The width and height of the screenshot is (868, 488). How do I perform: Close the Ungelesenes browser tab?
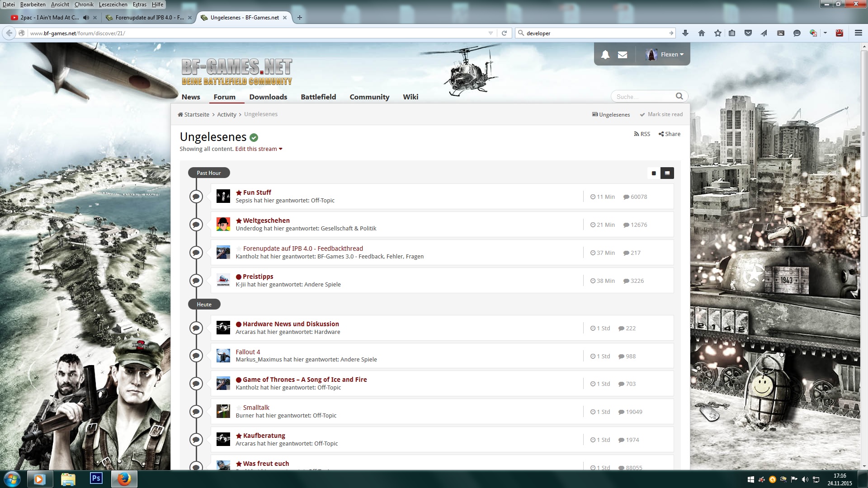[285, 18]
